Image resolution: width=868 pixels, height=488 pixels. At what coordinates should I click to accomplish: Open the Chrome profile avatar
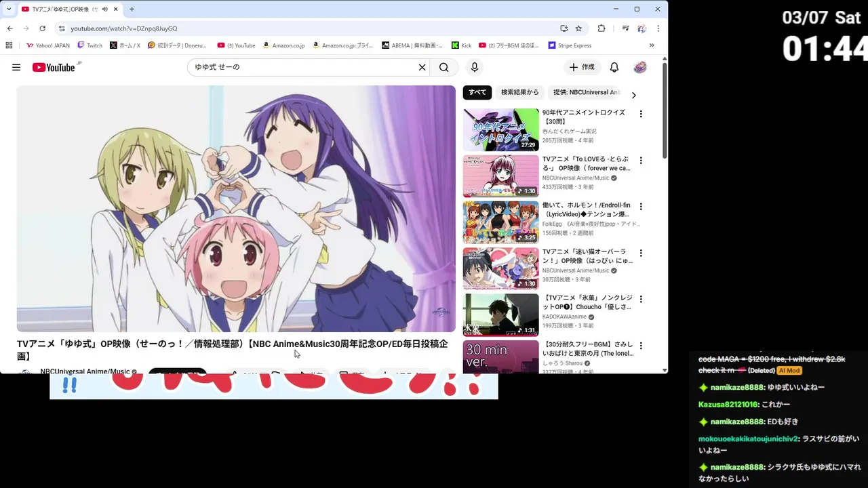[642, 28]
